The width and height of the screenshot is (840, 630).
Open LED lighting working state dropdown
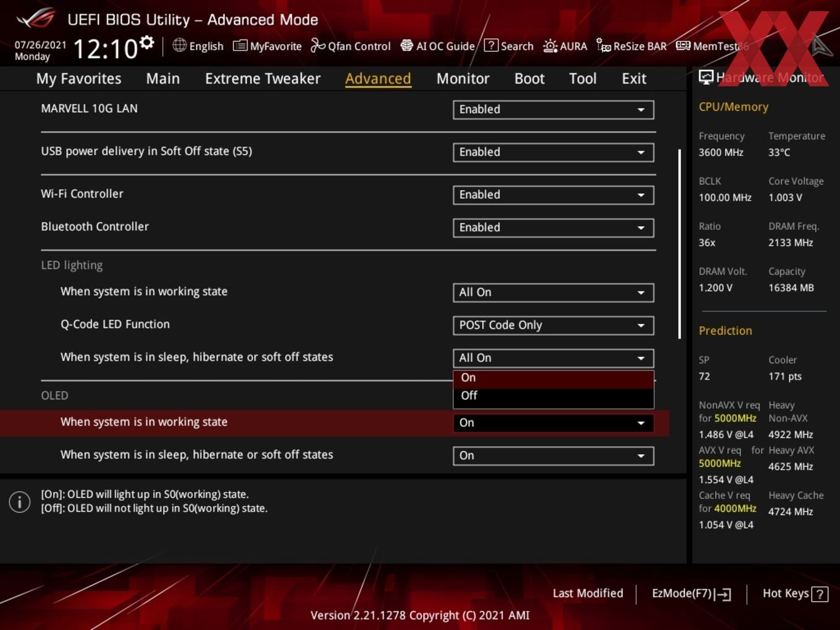(x=553, y=292)
